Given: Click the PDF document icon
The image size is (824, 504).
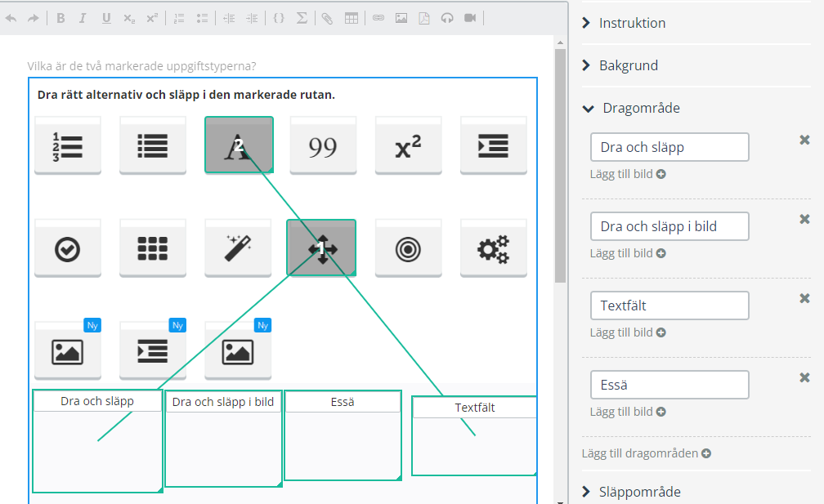Looking at the screenshot, I should [x=424, y=18].
